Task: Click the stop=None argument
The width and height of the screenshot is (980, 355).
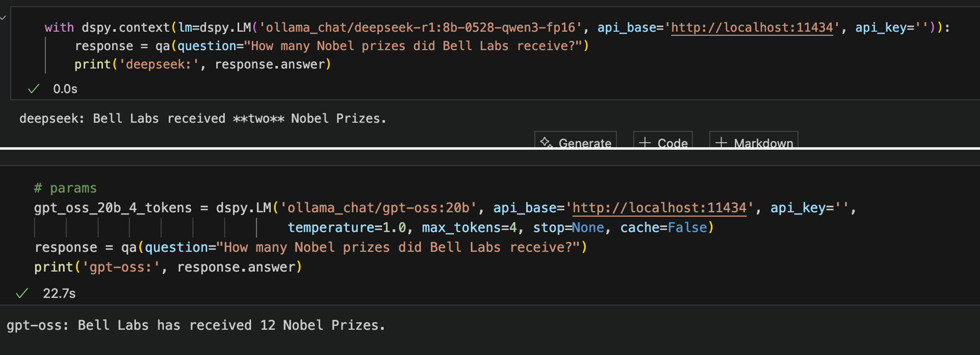Action: 568,227
